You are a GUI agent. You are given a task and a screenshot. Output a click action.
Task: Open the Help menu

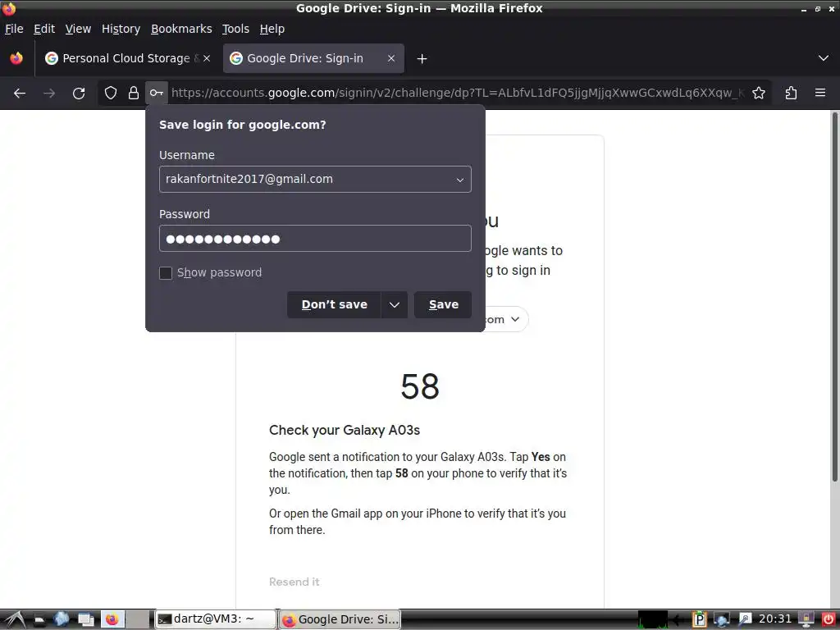click(x=272, y=29)
